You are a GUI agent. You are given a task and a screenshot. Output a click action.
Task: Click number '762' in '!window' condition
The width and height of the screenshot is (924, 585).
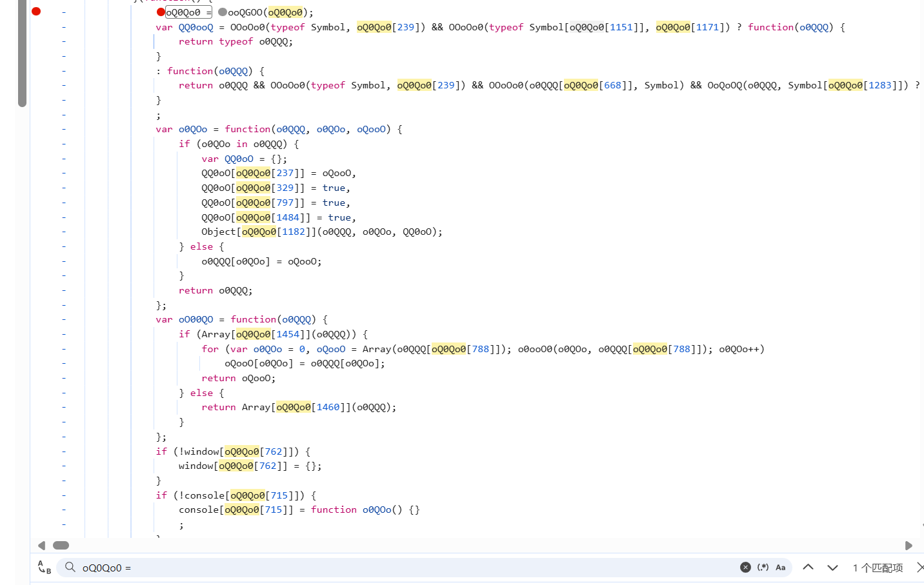click(274, 451)
